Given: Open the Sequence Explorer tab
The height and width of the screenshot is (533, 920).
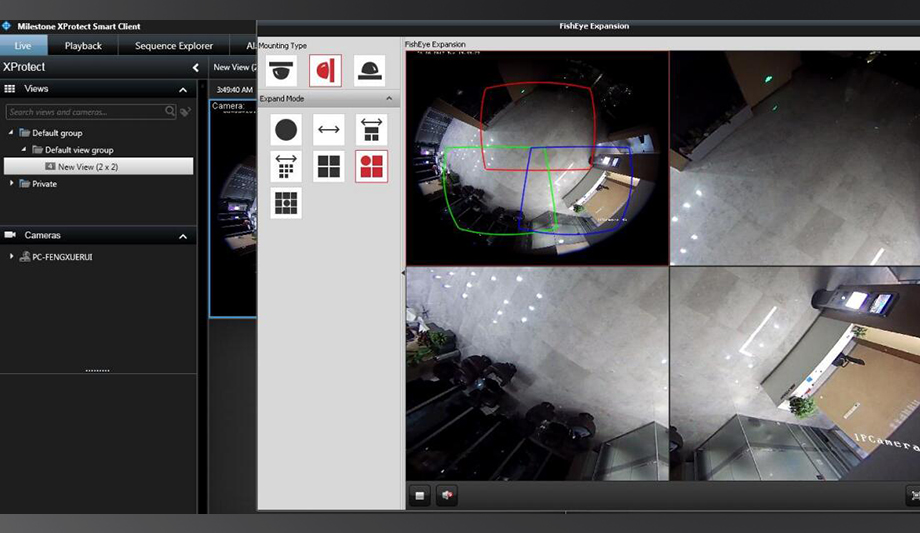Looking at the screenshot, I should pos(174,46).
